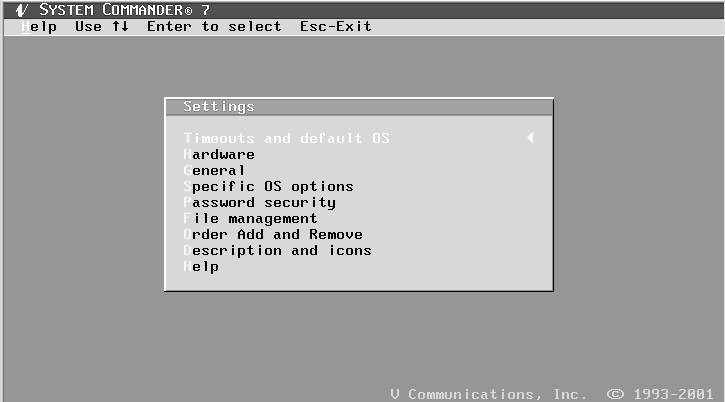Click the 'Enter to select' hint

[x=214, y=27]
